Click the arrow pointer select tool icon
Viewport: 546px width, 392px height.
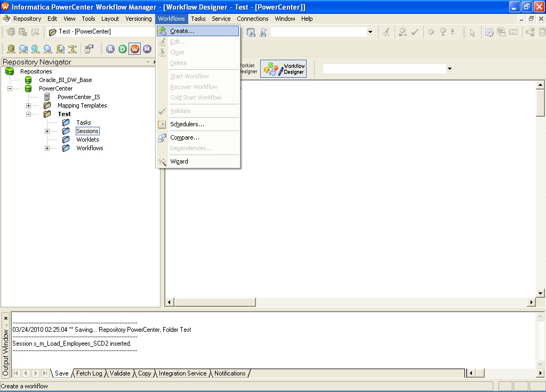point(472,32)
